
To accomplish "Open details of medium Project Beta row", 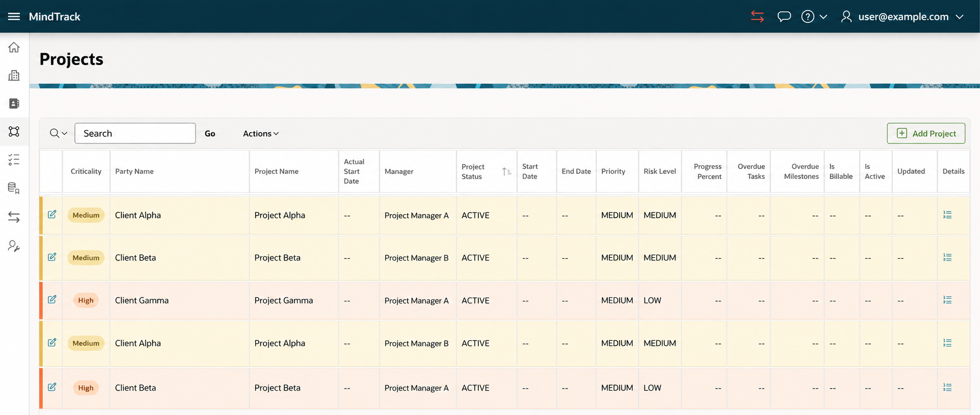I will [x=947, y=257].
